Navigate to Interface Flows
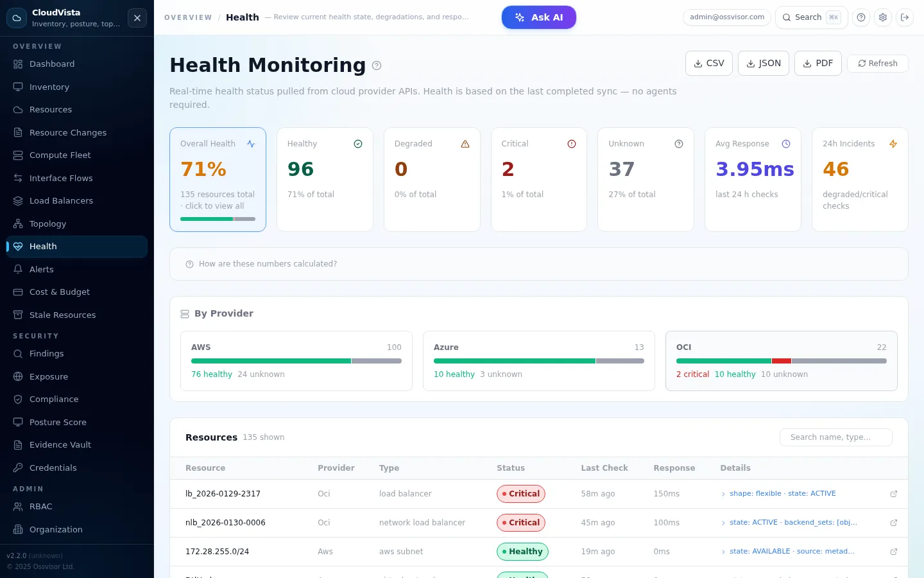 (77, 178)
